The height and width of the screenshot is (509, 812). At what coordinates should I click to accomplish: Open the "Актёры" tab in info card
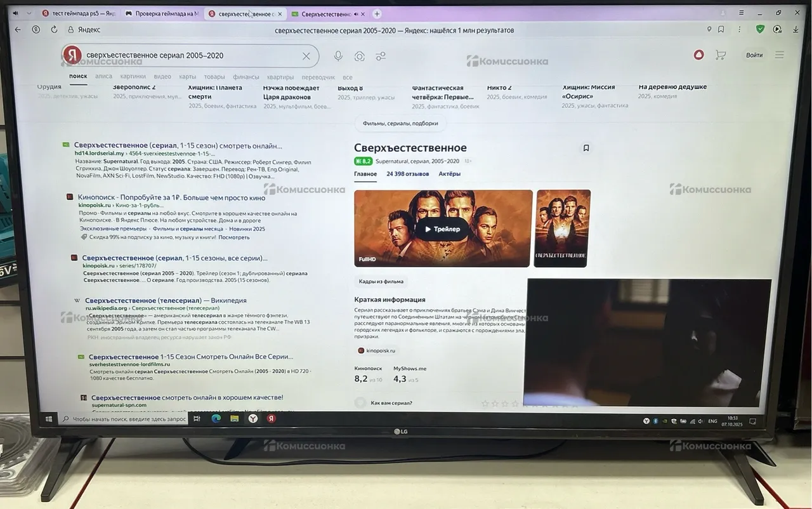click(x=449, y=174)
